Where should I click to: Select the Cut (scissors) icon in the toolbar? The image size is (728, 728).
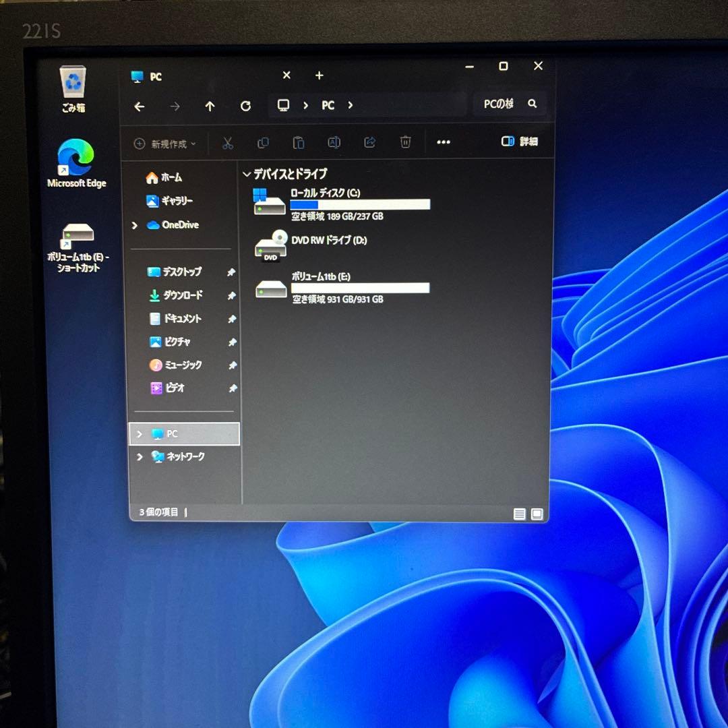pyautogui.click(x=227, y=143)
